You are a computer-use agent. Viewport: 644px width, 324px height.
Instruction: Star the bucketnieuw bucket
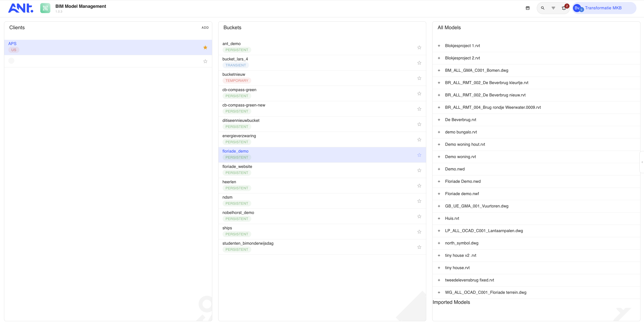tap(419, 78)
